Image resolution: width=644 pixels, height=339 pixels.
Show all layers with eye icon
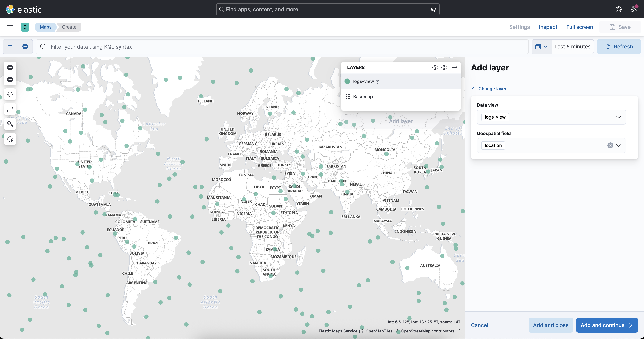point(444,68)
